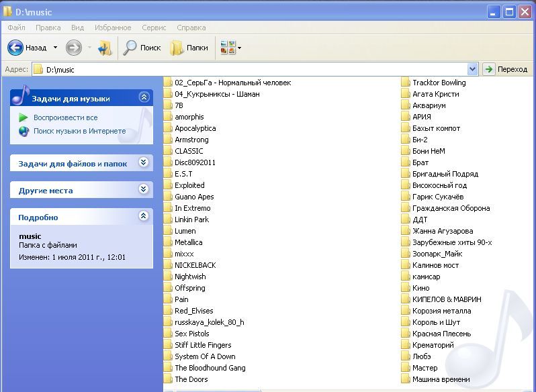Open the Back button history dropdown arrow
The width and height of the screenshot is (536, 392).
tap(55, 48)
